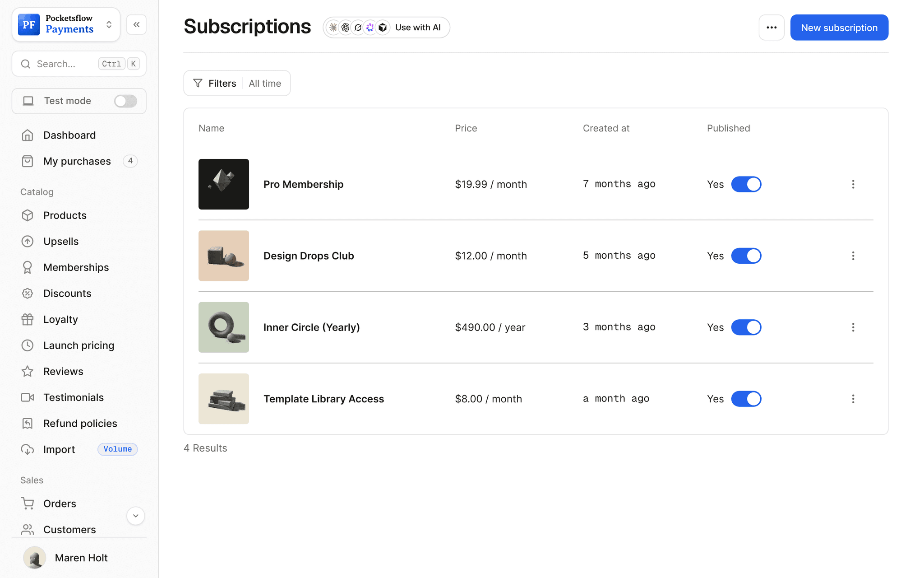
Task: Open the All time date filter
Action: click(265, 84)
